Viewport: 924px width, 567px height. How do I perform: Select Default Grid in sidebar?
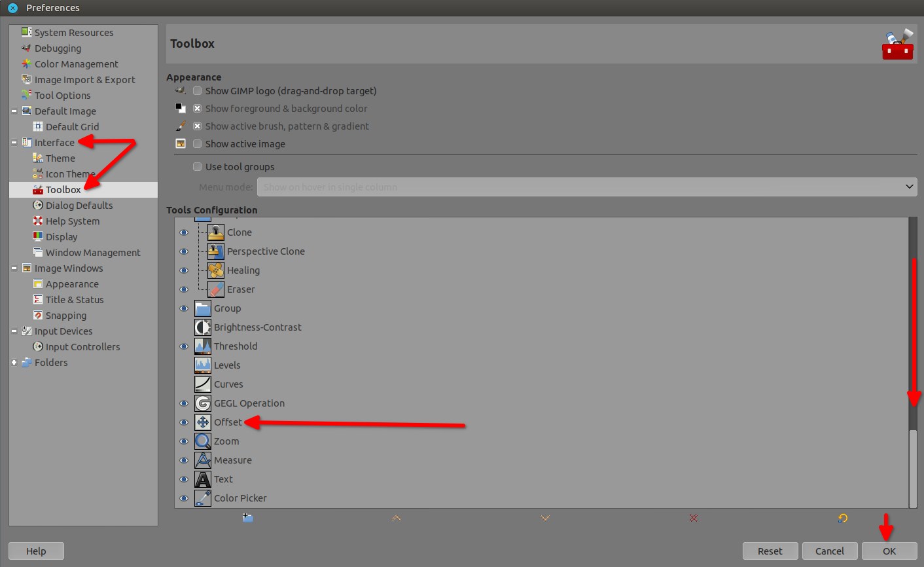(x=73, y=127)
